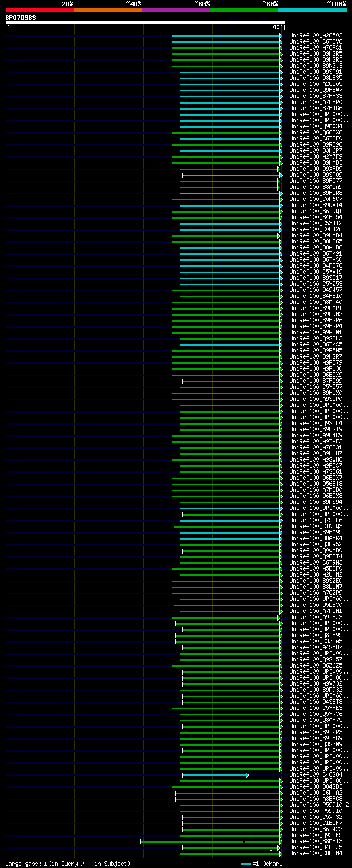Open hit UniRef100_A2Q503
This screenshot has height=868, width=352.
[x=316, y=35]
